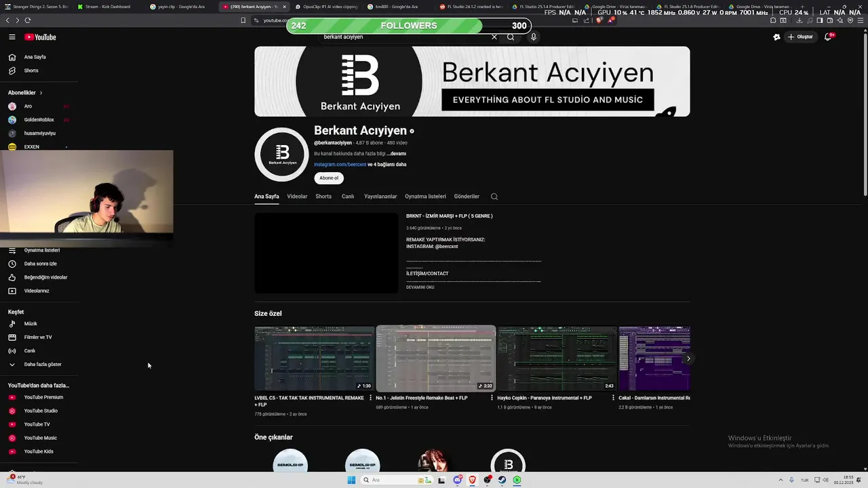Open Müzik in the Keşfet section
868x488 pixels.
pos(31,324)
